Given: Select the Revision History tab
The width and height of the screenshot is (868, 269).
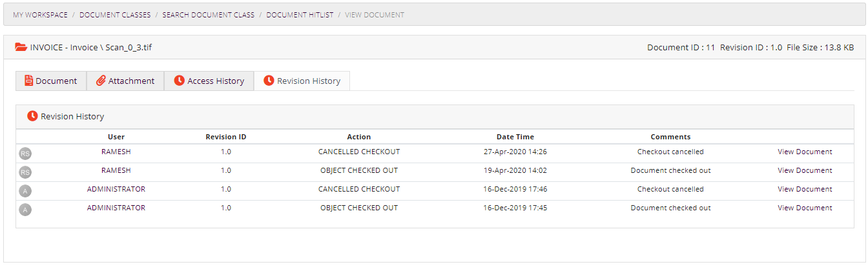Looking at the screenshot, I should click(302, 81).
